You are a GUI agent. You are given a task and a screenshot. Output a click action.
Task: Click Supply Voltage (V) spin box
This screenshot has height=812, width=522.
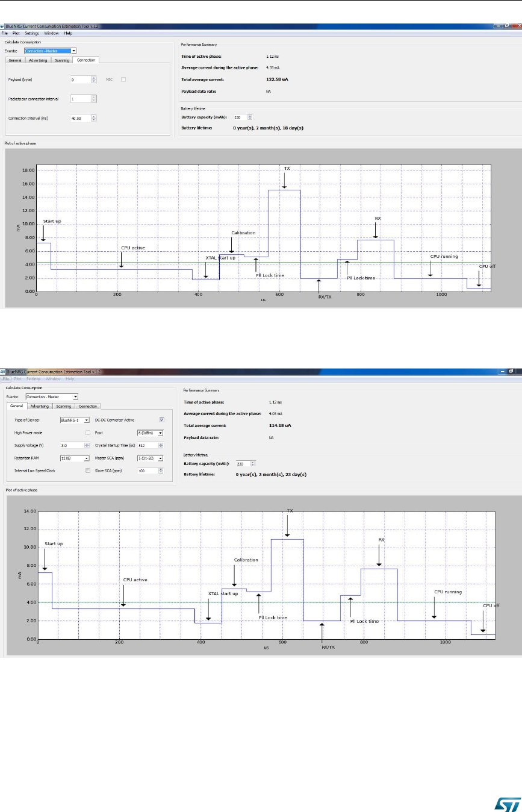coord(75,445)
